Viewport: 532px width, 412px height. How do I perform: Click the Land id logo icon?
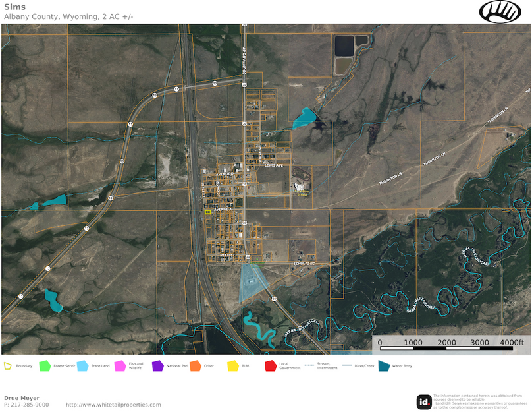coord(424,401)
